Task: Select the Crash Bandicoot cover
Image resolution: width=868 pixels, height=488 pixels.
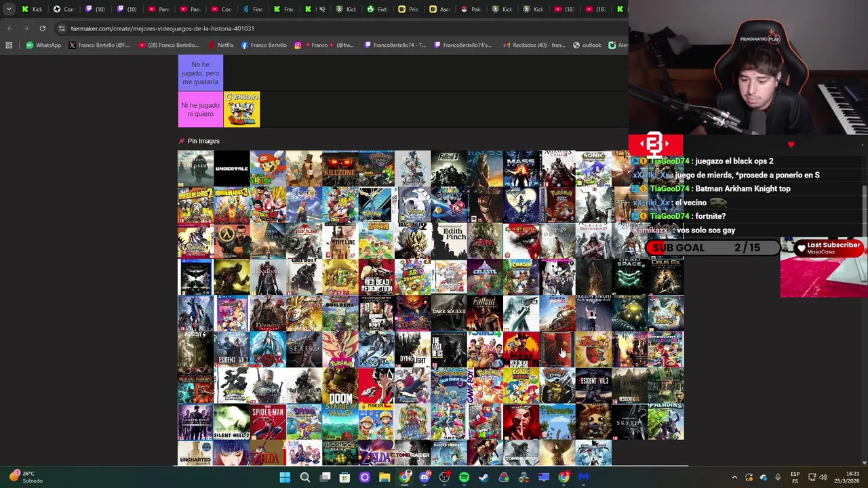Action: coord(521,277)
